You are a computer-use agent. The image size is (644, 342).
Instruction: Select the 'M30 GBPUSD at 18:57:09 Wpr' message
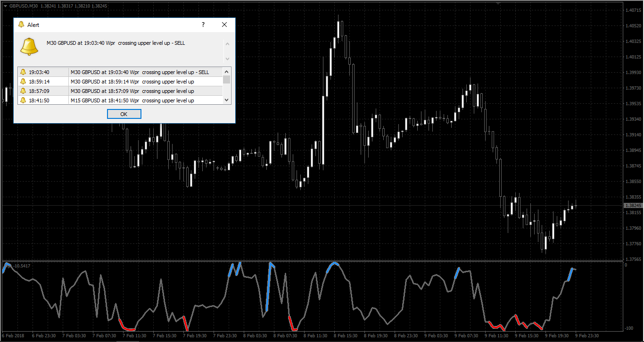[132, 91]
